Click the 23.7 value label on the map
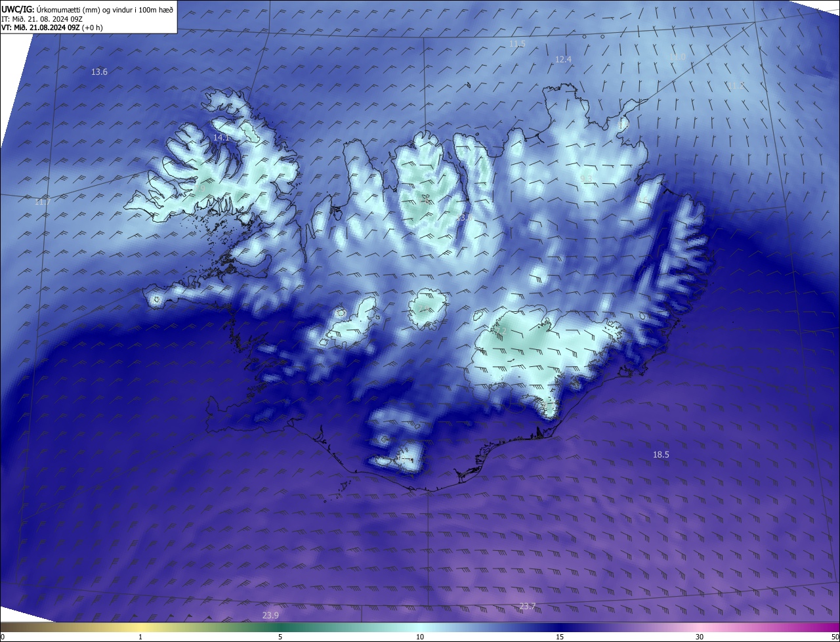 click(527, 606)
